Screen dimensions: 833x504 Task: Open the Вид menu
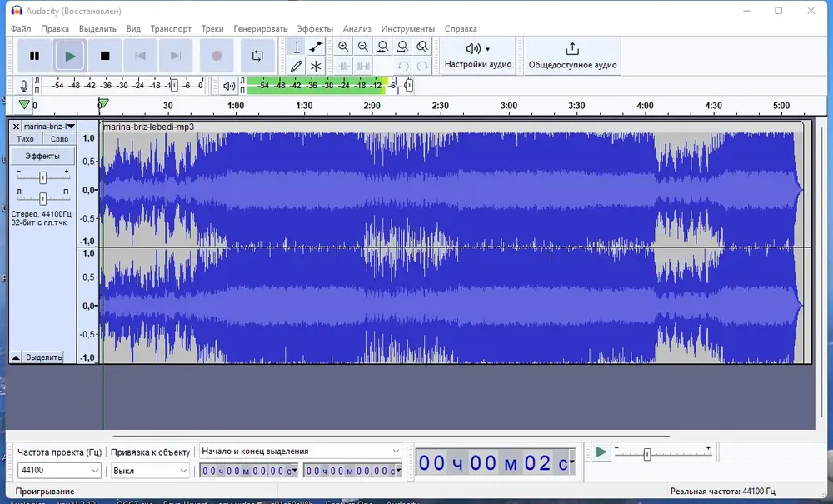click(133, 28)
